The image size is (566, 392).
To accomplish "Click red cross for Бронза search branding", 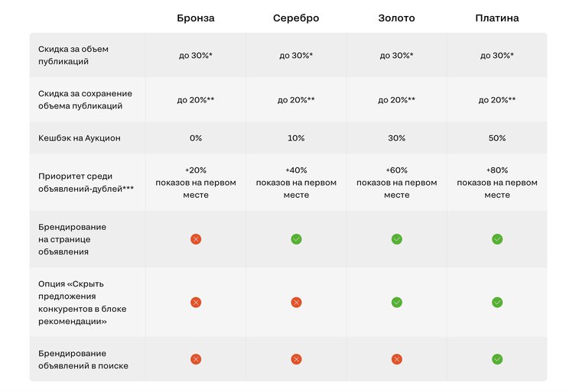I will (196, 359).
